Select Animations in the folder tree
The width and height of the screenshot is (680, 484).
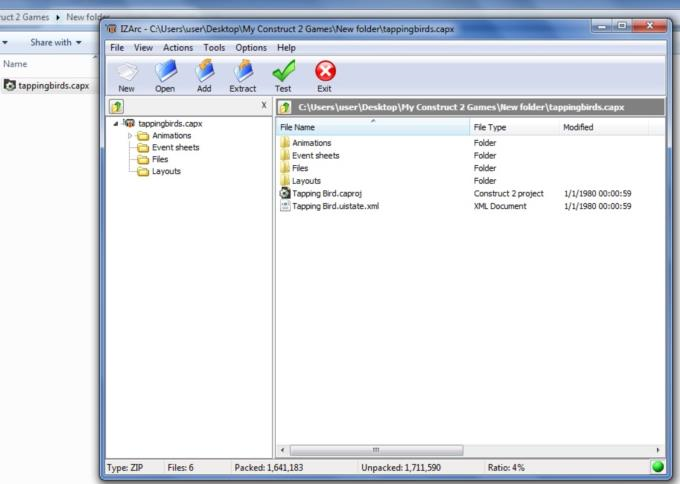tap(171, 136)
